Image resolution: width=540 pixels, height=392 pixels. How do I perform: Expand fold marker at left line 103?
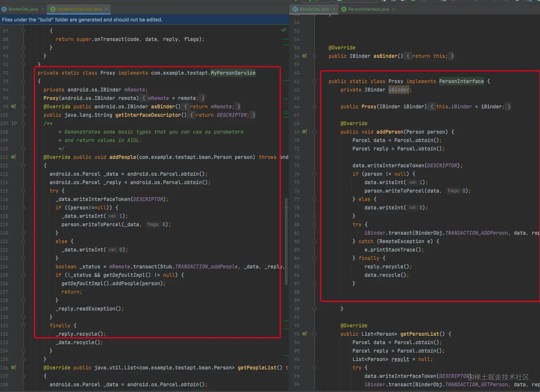pyautogui.click(x=23, y=115)
